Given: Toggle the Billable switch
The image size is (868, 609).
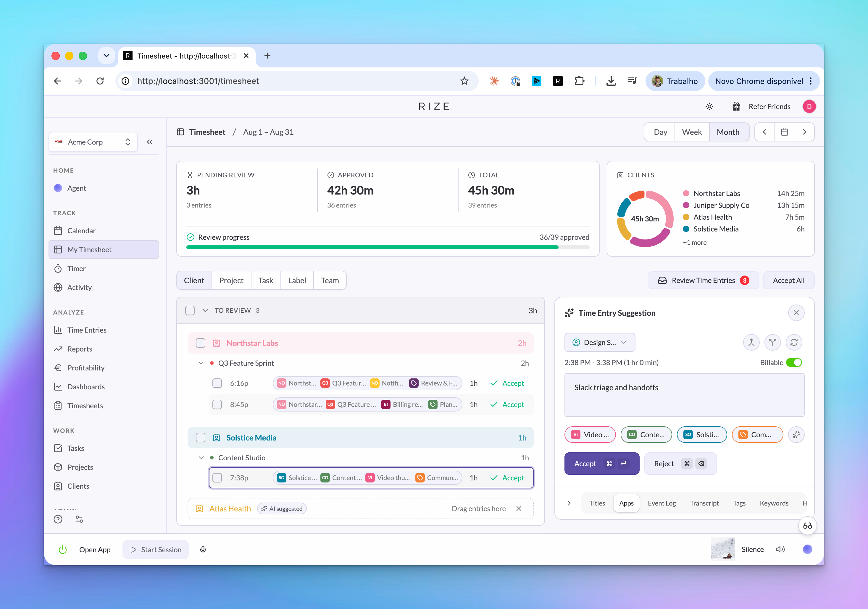Looking at the screenshot, I should pyautogui.click(x=794, y=363).
